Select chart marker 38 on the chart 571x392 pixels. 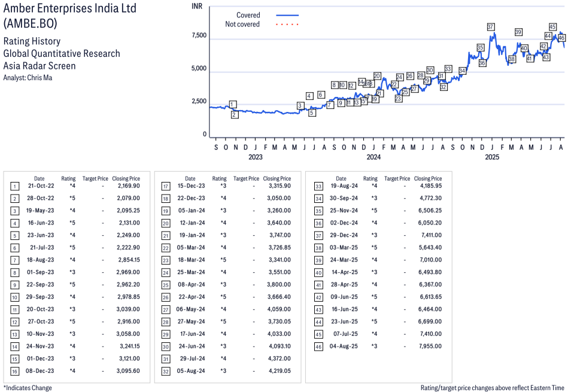pos(512,59)
